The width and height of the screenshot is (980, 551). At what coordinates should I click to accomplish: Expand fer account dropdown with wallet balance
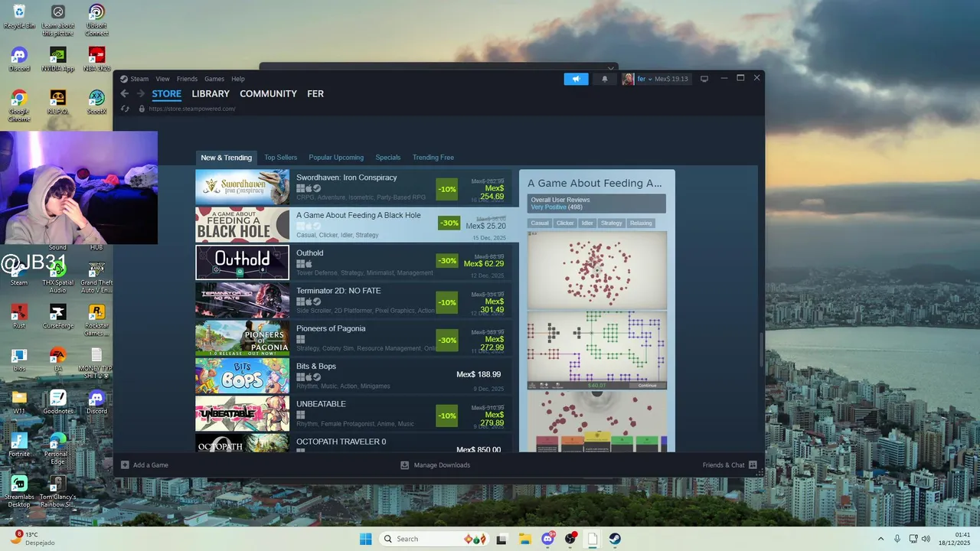click(663, 79)
